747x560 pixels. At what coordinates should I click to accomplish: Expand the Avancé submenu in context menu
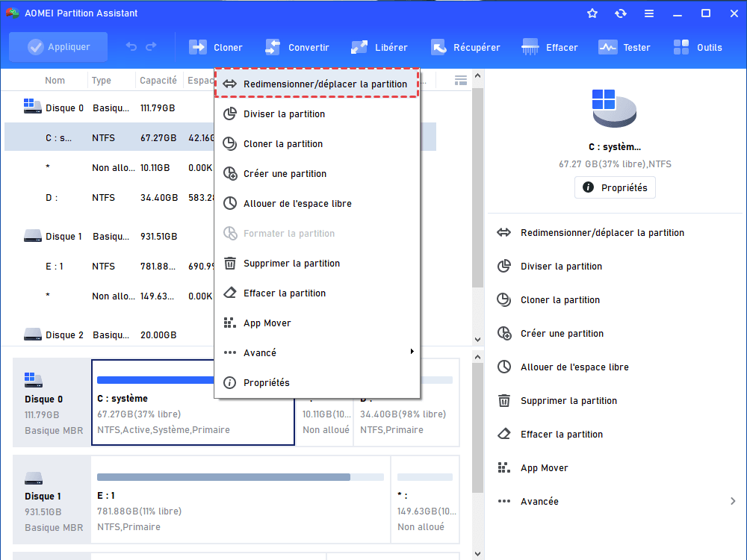[317, 353]
